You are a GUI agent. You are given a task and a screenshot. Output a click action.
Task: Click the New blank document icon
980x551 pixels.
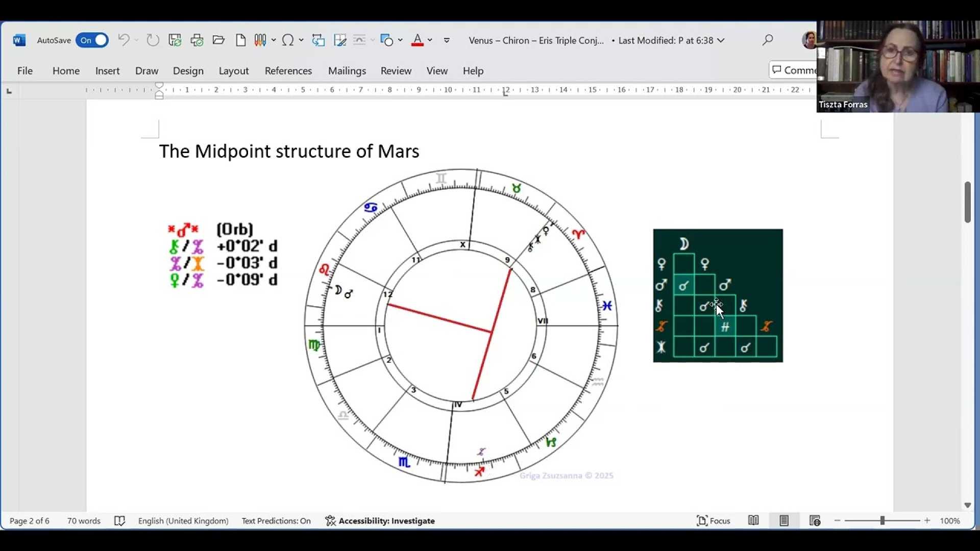(x=240, y=40)
